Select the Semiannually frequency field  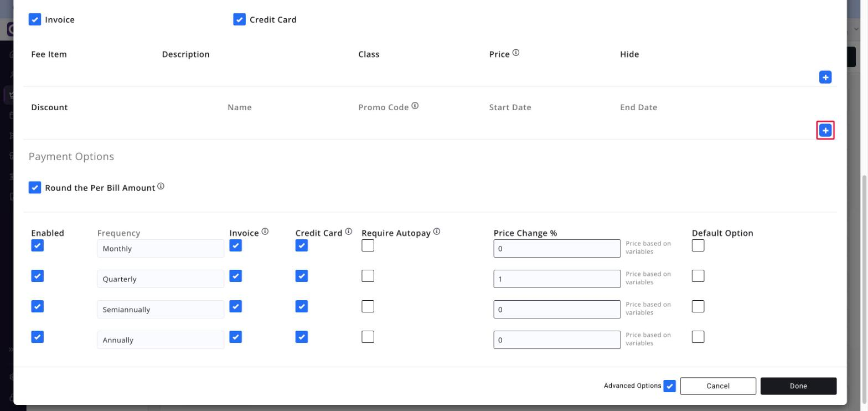[x=161, y=310]
